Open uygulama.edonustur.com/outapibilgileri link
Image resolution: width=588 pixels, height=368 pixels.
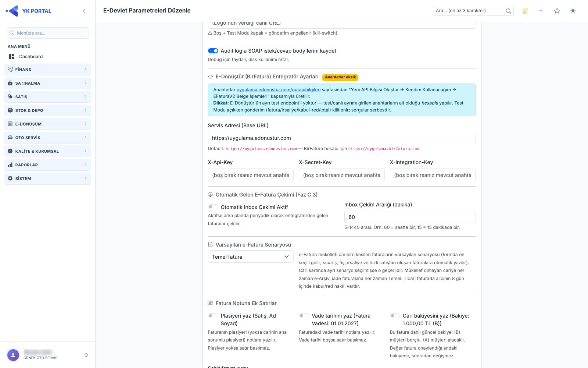coord(279,90)
